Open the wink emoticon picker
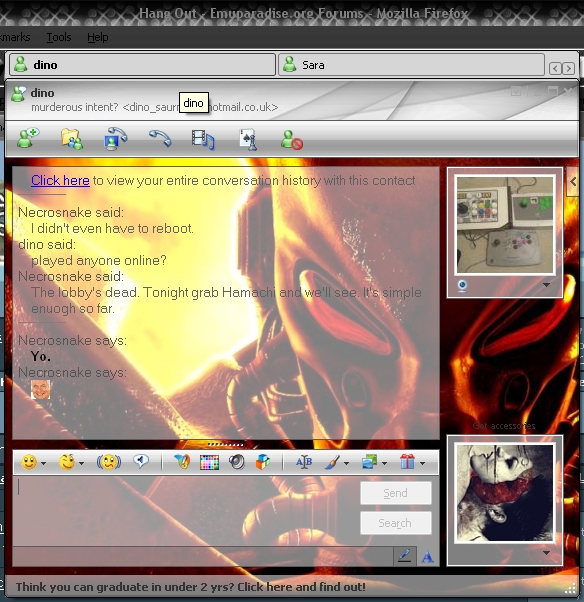 [x=67, y=462]
